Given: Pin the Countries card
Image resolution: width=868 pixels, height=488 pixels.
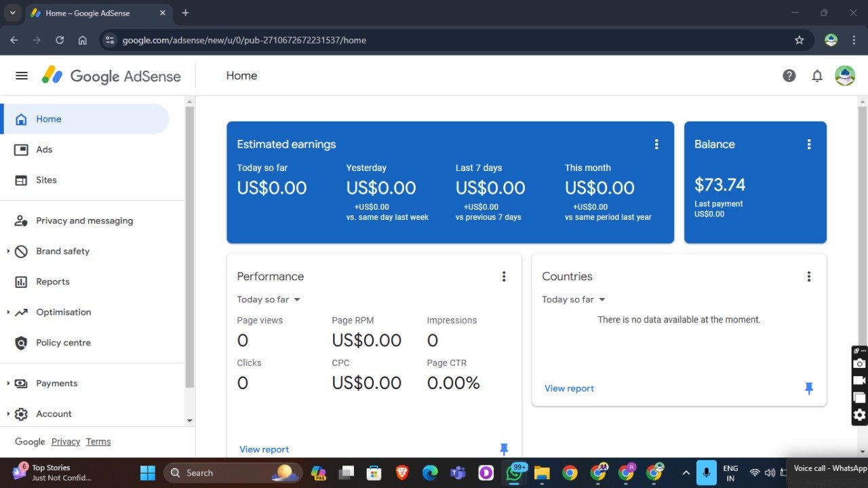Looking at the screenshot, I should click(x=809, y=388).
